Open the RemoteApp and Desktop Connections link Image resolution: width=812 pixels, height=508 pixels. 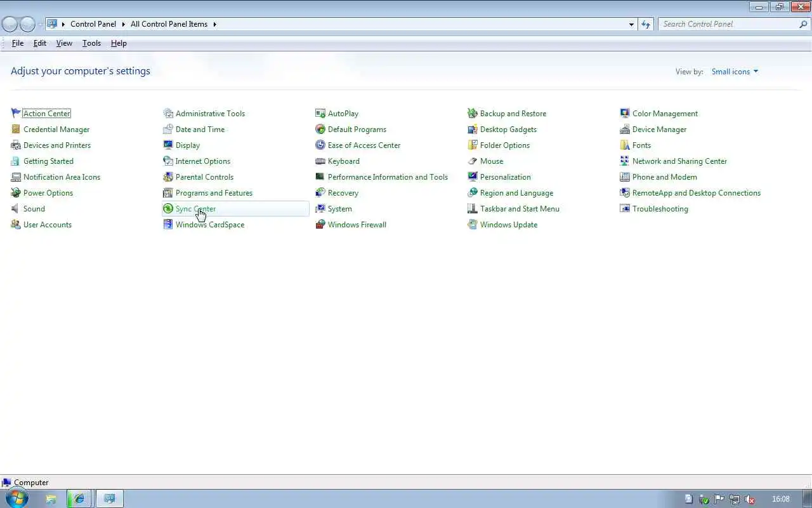pyautogui.click(x=697, y=193)
